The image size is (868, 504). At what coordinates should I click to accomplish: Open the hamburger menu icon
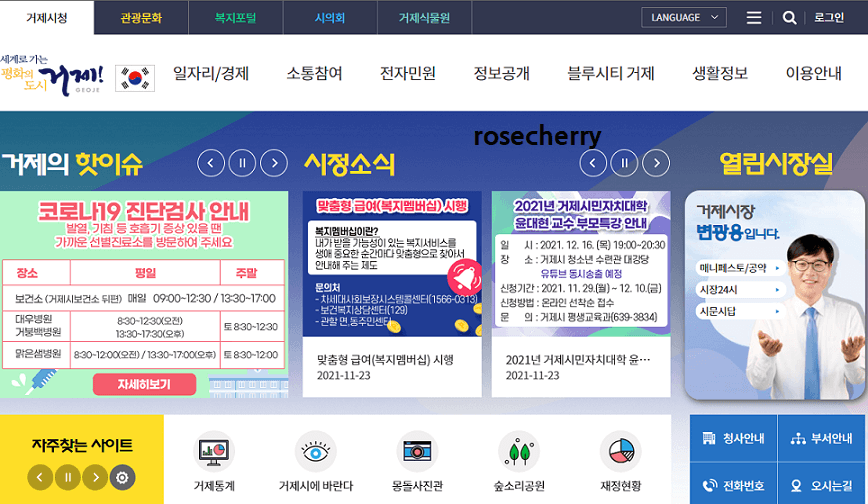click(x=753, y=18)
